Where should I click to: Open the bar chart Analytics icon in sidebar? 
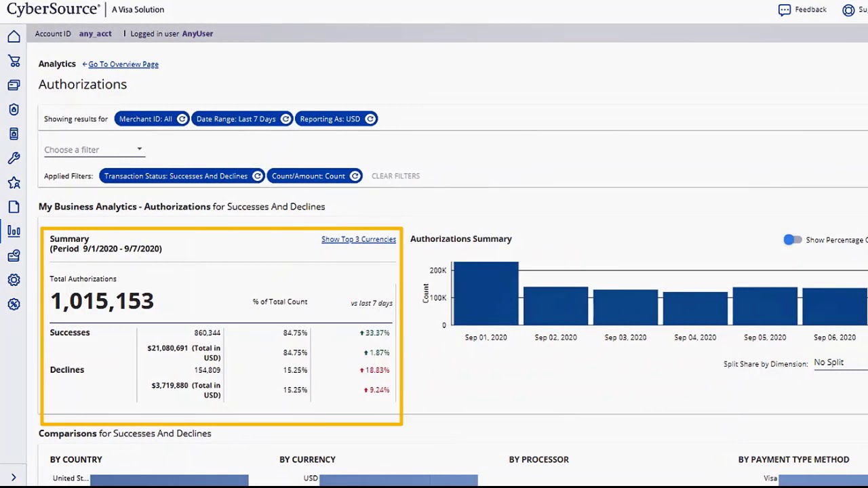tap(14, 231)
